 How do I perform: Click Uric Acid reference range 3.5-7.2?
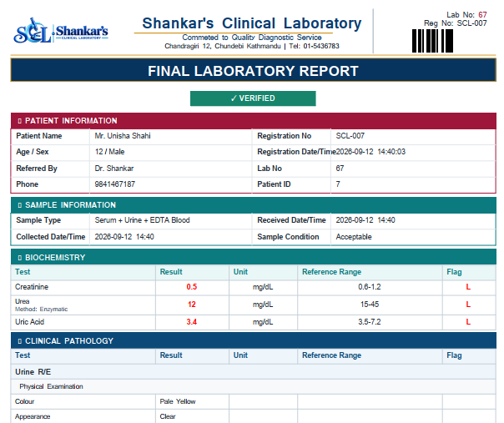tap(370, 322)
